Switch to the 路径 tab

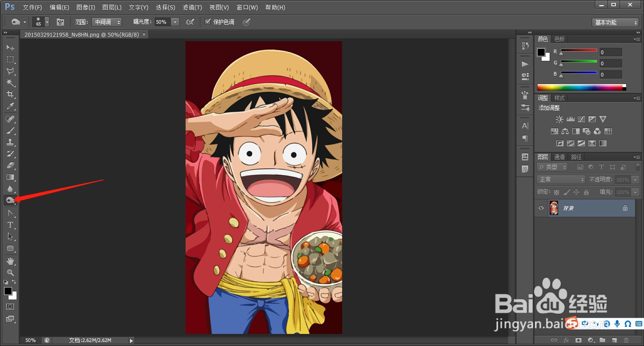(x=576, y=157)
